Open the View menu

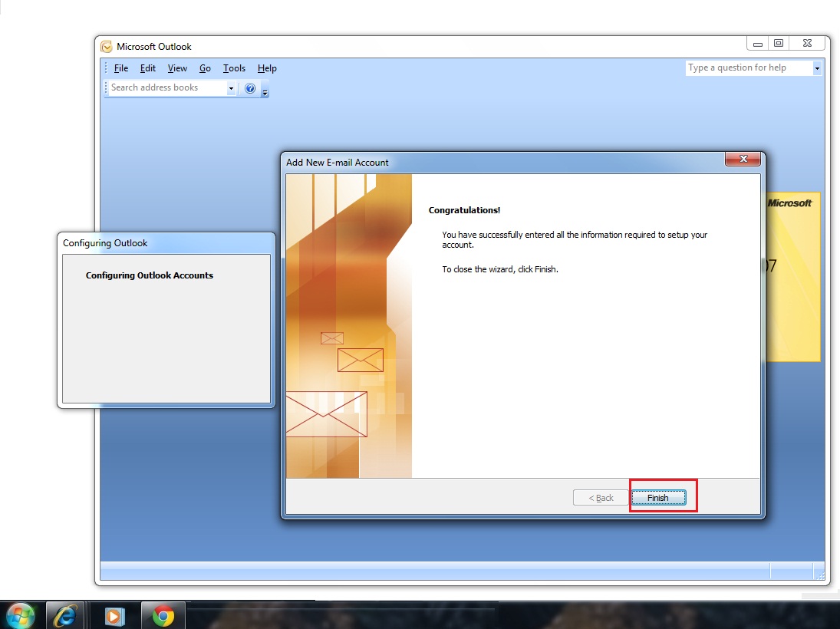tap(177, 68)
